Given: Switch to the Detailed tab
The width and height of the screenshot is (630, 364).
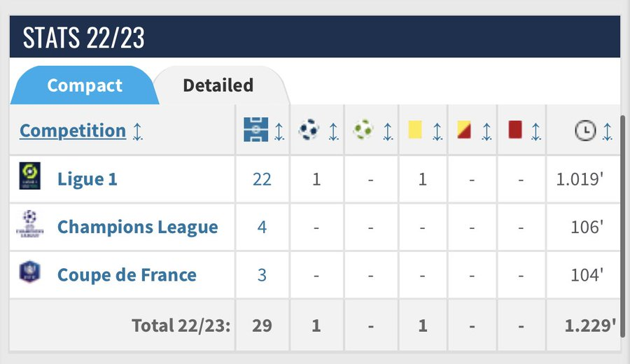Looking at the screenshot, I should [218, 85].
